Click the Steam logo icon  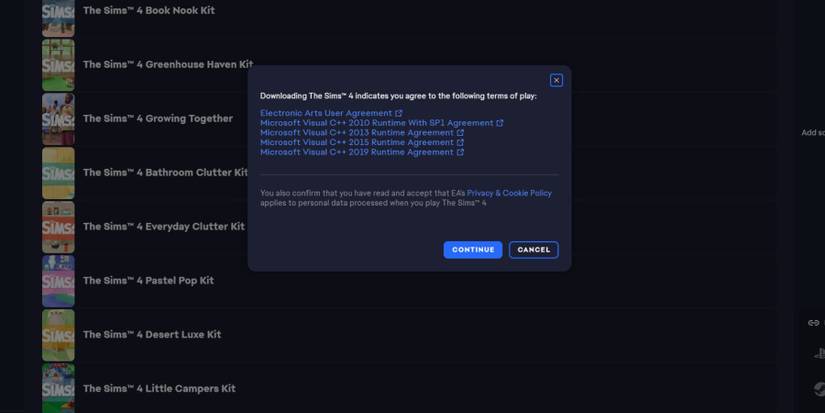click(819, 388)
